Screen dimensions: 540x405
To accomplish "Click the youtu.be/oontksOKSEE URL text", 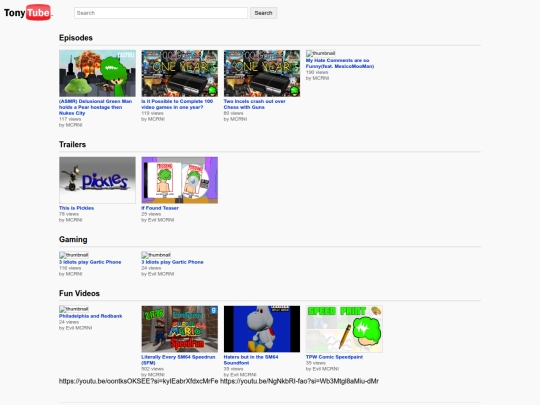I will [138, 381].
